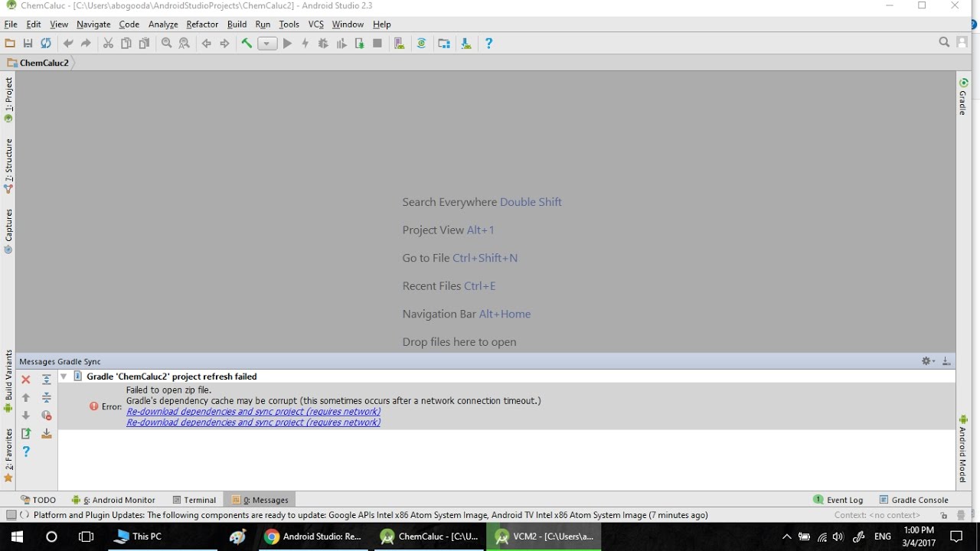
Task: Click the user account icon at toolbar end
Action: (x=962, y=43)
